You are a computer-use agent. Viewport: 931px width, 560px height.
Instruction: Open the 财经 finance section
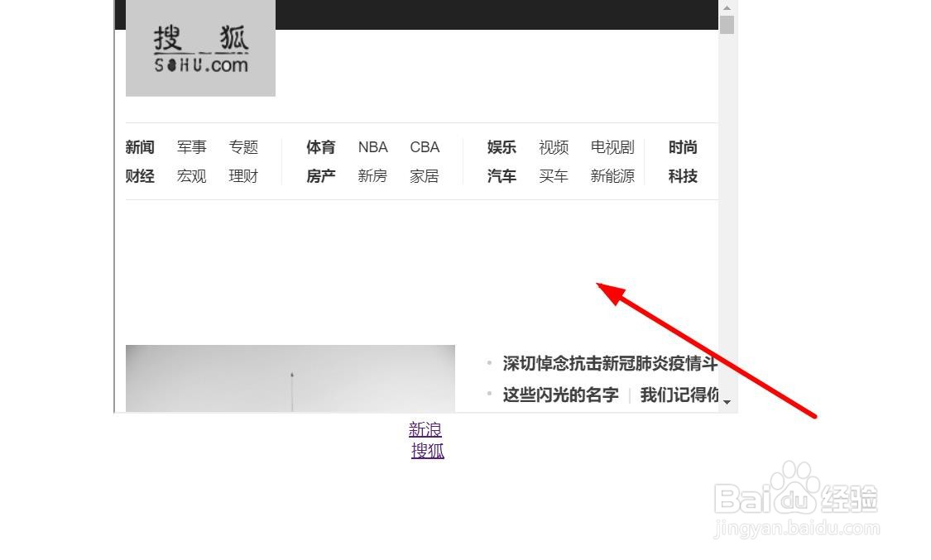(140, 176)
